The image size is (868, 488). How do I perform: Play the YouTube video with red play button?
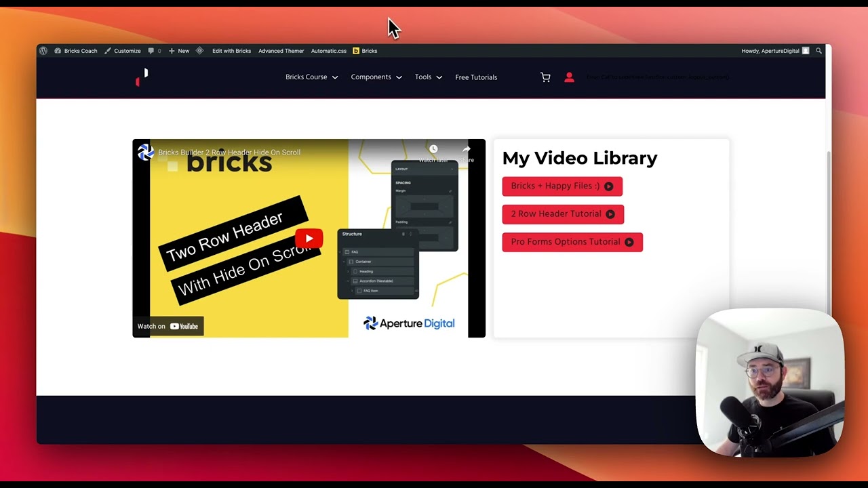[309, 239]
